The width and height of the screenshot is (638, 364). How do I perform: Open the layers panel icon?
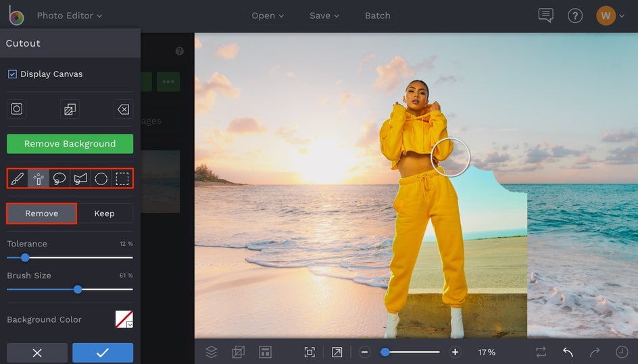[212, 352]
